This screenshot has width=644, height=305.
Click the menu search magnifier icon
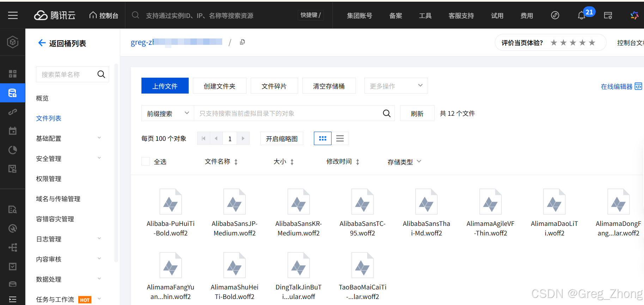tap(101, 74)
